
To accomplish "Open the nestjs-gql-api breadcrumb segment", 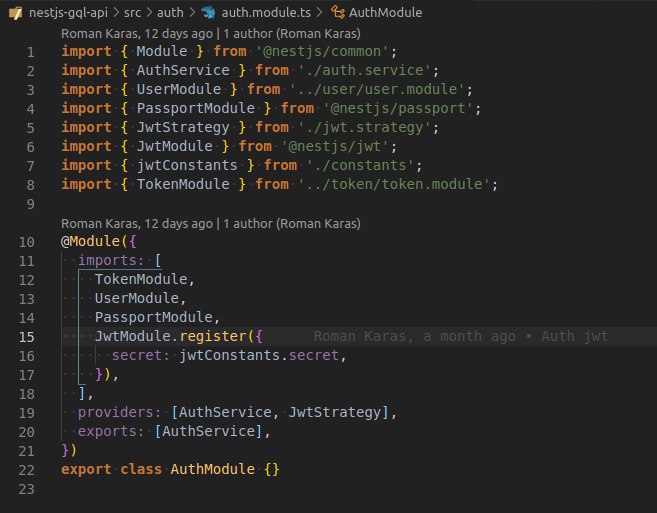I will [x=68, y=13].
